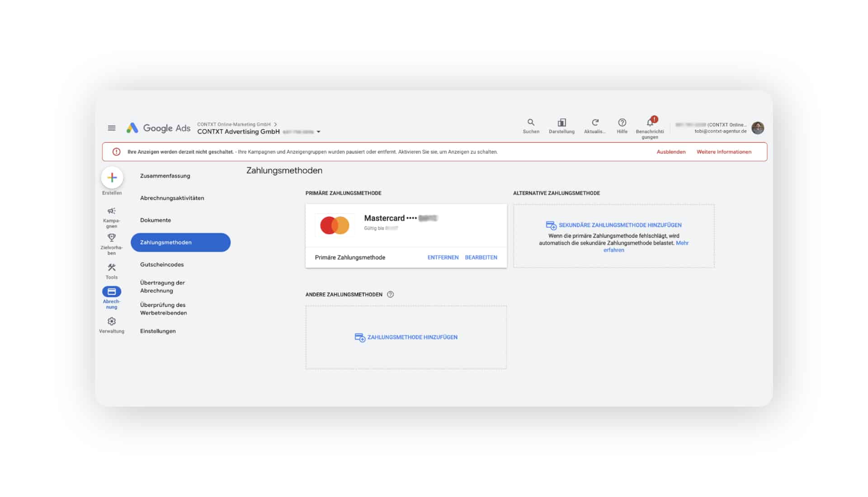Open the Tools wrench icon
This screenshot has height=497, width=868.
(112, 267)
